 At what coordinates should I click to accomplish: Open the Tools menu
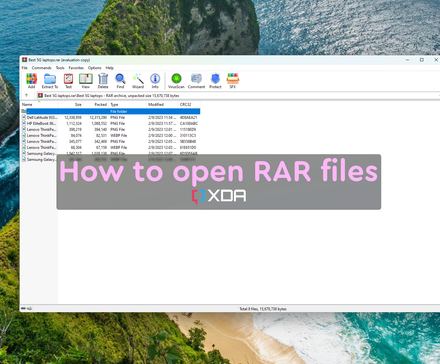coord(60,68)
